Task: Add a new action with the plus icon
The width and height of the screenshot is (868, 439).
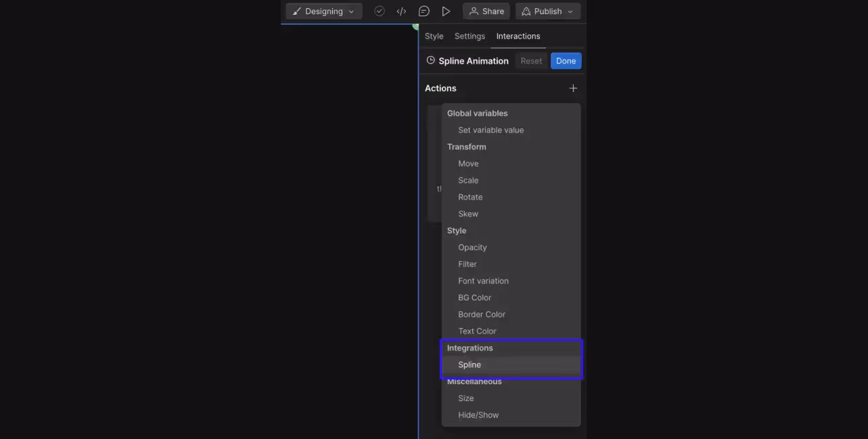Action: 573,88
